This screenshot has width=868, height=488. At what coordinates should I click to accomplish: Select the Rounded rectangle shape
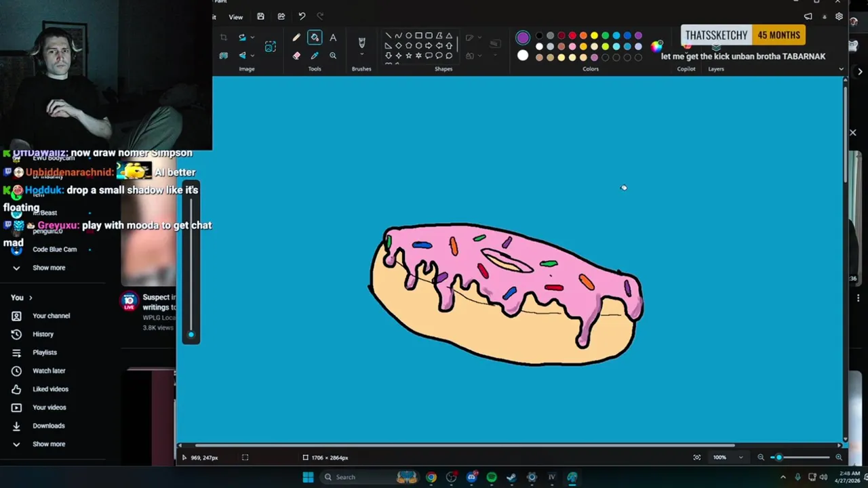pos(429,35)
